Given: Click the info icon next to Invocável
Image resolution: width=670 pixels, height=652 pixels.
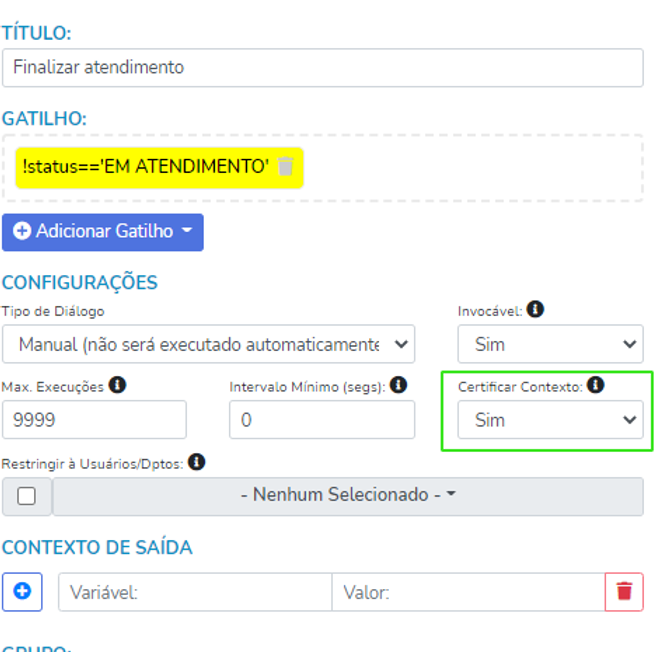Looking at the screenshot, I should click(535, 310).
